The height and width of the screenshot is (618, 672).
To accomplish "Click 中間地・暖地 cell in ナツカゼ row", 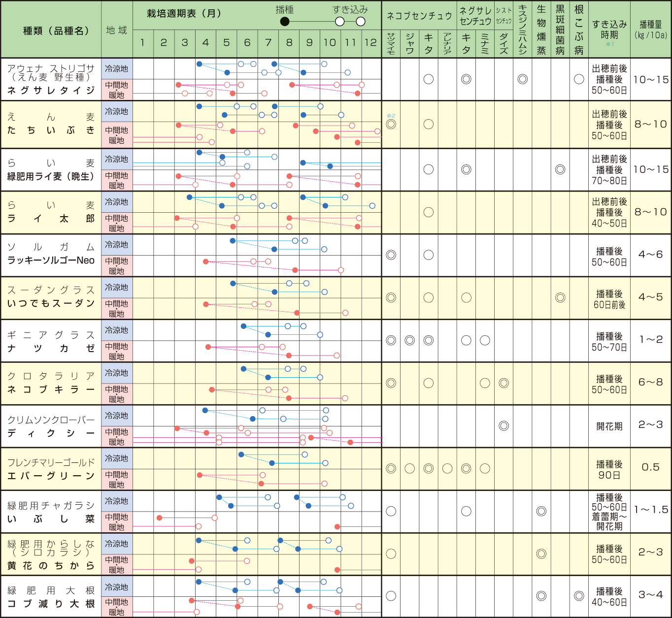I will click(117, 352).
